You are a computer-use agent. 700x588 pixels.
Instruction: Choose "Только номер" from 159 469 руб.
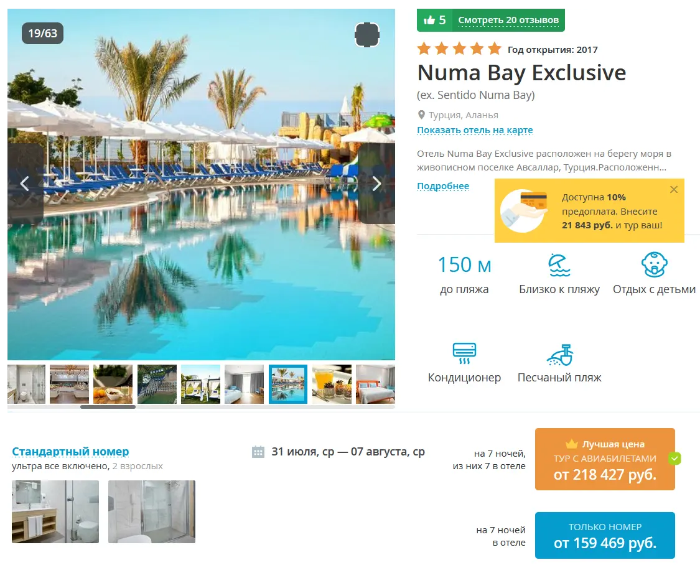(x=605, y=535)
